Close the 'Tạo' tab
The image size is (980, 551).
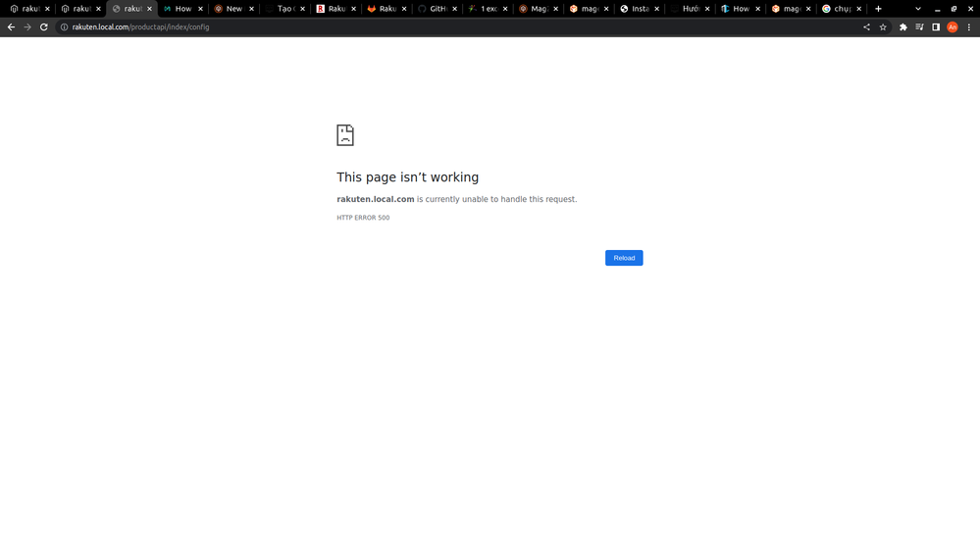click(302, 9)
